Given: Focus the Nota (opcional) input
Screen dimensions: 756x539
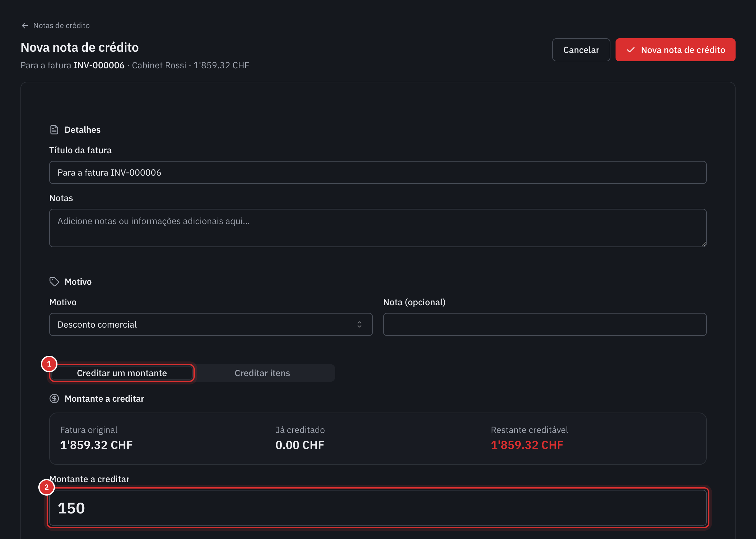Looking at the screenshot, I should tap(545, 325).
